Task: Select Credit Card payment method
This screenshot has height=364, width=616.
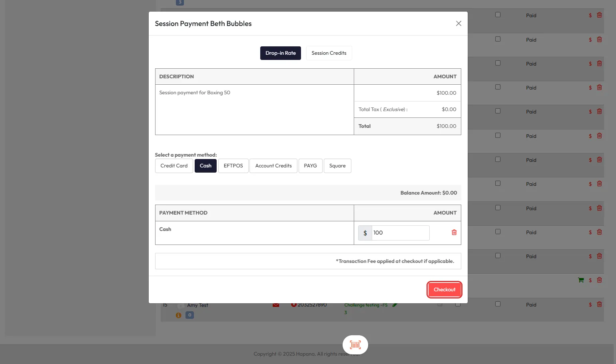Action: [x=174, y=166]
